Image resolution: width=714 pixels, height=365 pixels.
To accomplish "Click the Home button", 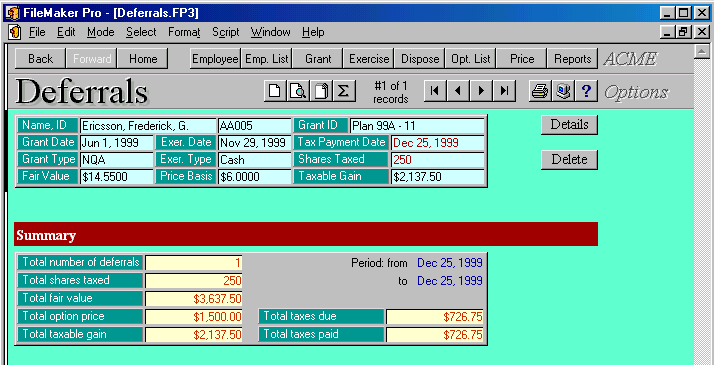I will pyautogui.click(x=143, y=59).
